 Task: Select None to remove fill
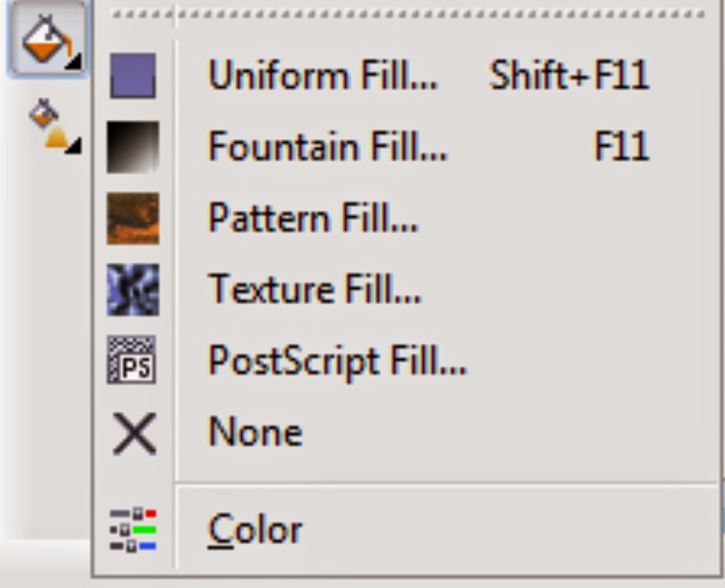(255, 432)
